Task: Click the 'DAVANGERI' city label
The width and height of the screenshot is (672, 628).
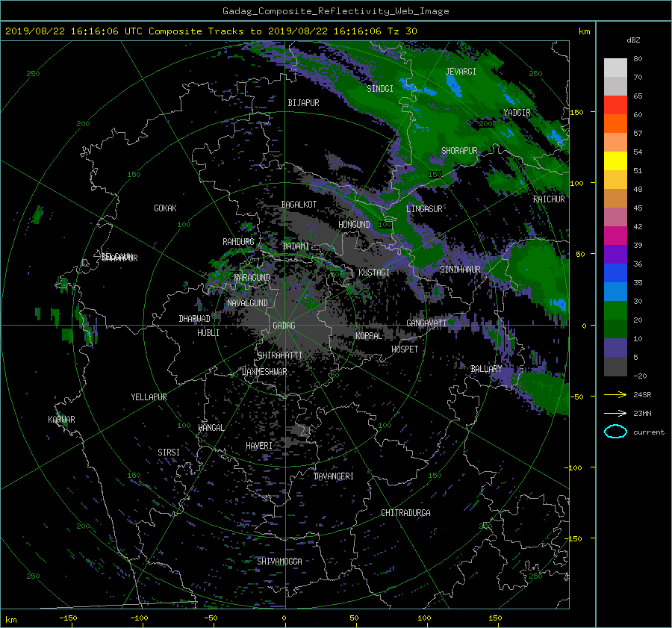Action: [334, 476]
